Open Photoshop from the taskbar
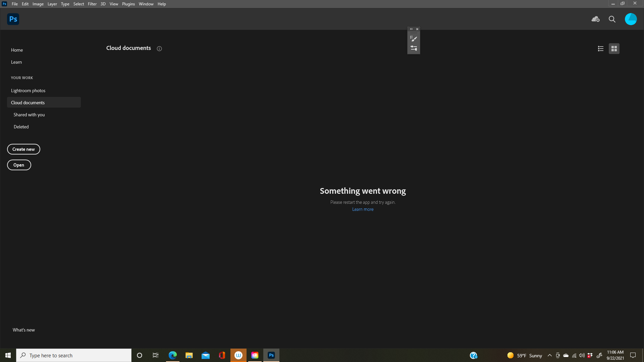The image size is (644, 362). click(271, 355)
